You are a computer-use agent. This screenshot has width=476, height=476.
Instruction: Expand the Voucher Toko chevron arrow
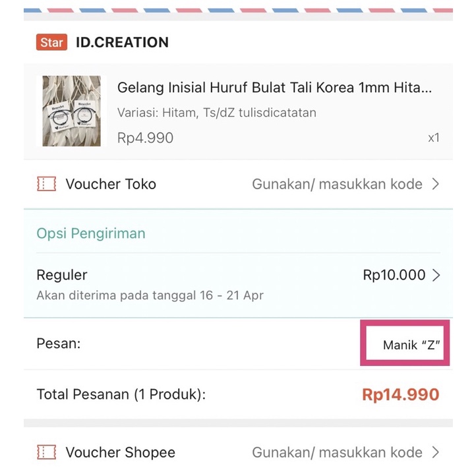coord(435,184)
